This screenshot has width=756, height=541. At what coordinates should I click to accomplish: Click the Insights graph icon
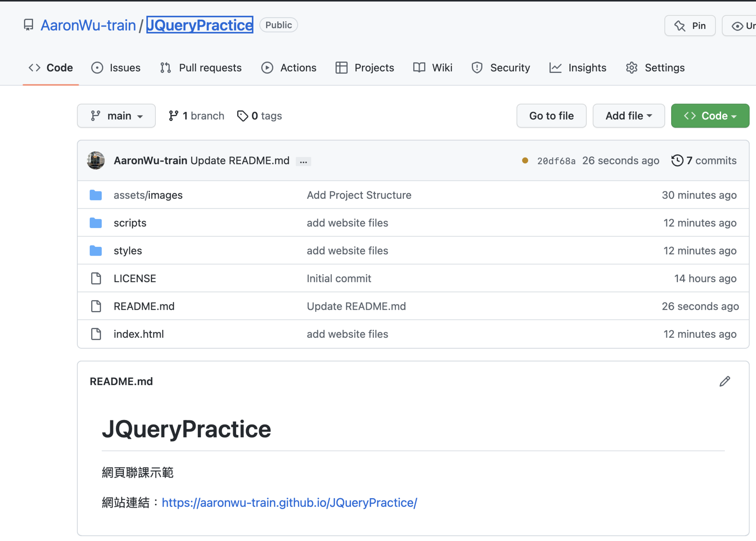555,68
